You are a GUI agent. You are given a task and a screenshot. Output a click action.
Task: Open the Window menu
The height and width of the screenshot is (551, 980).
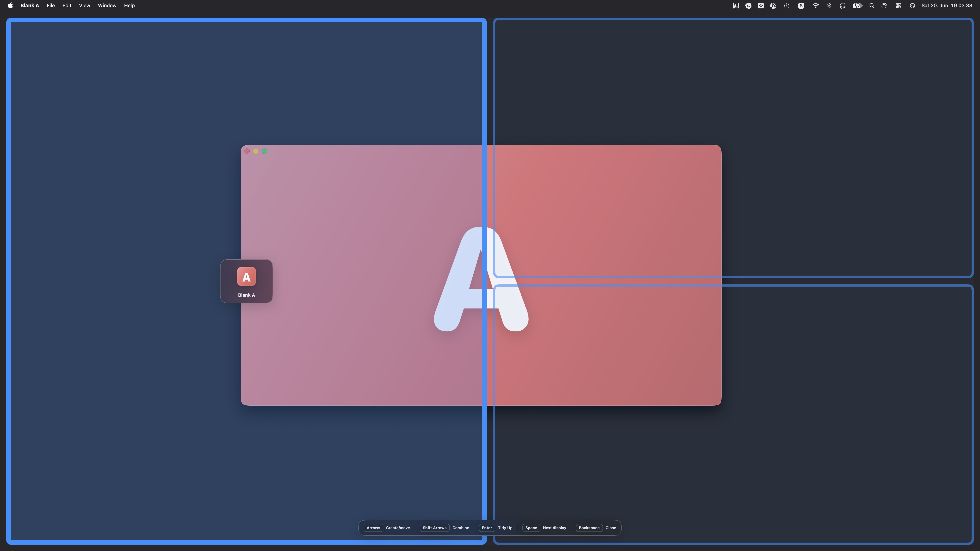(107, 5)
